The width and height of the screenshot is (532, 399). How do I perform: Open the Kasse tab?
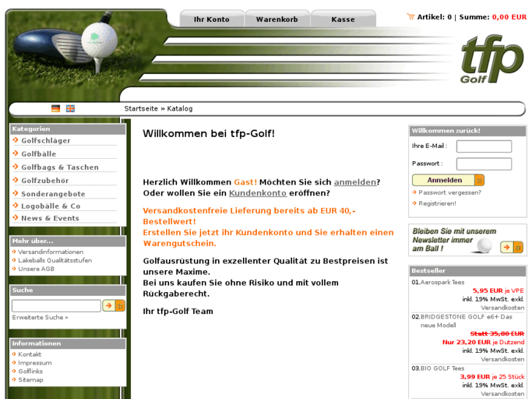click(343, 19)
